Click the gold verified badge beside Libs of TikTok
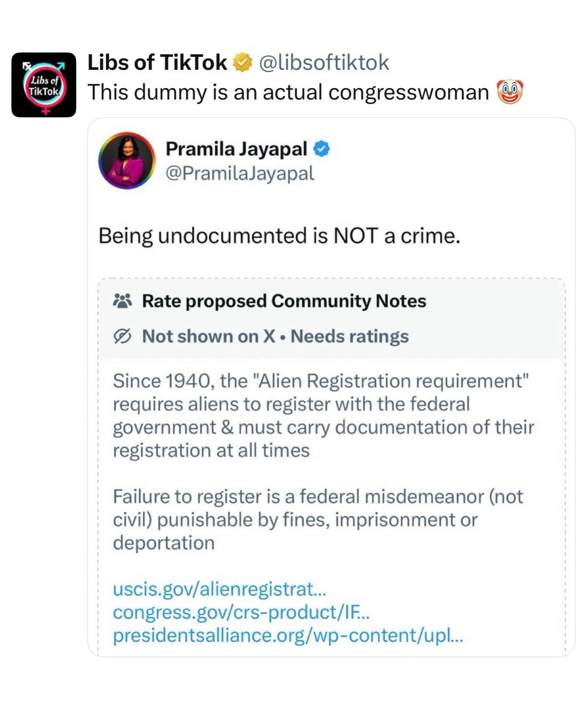This screenshot has width=588, height=707. [x=242, y=63]
